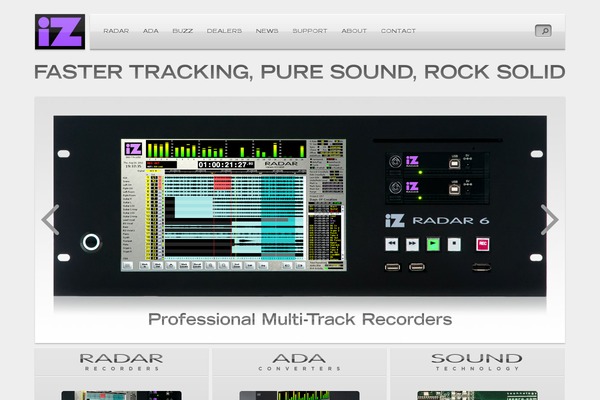Image resolution: width=600 pixels, height=400 pixels.
Task: Open the ADA Converters section heading
Action: coord(299,362)
